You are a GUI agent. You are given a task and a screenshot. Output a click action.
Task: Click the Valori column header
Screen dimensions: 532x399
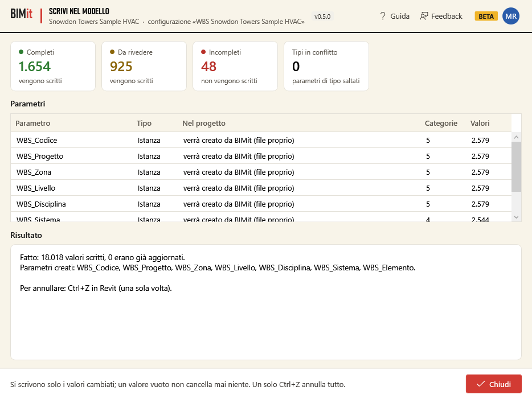point(480,123)
